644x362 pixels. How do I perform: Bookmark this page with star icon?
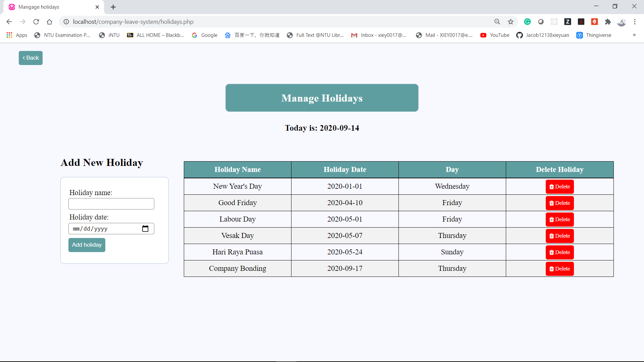click(511, 22)
